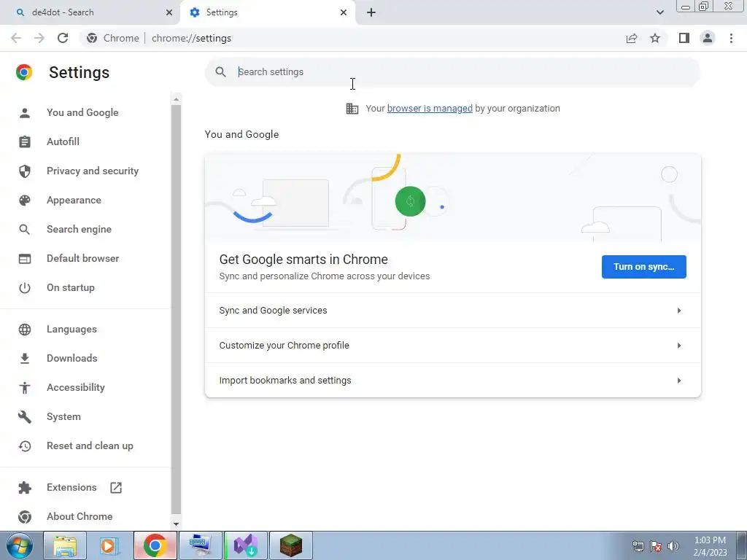Click sidebar scrollbar up arrow
Screen dimensions: 747x560
(x=177, y=99)
